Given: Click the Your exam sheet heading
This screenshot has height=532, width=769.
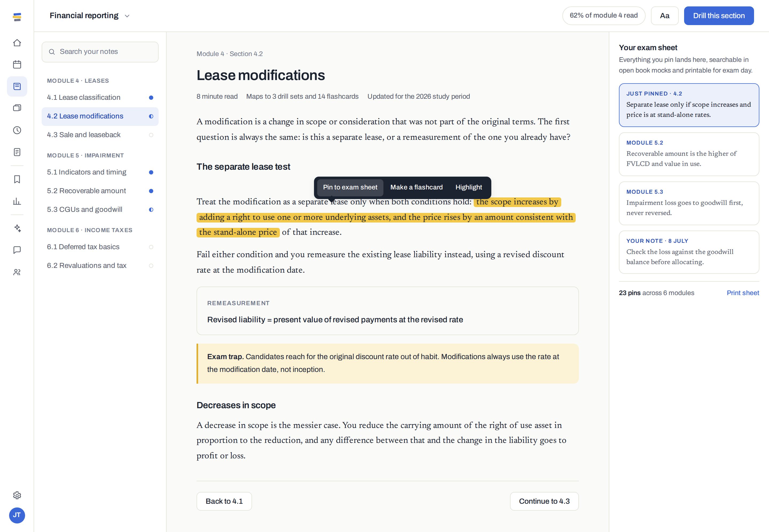Looking at the screenshot, I should tap(648, 48).
